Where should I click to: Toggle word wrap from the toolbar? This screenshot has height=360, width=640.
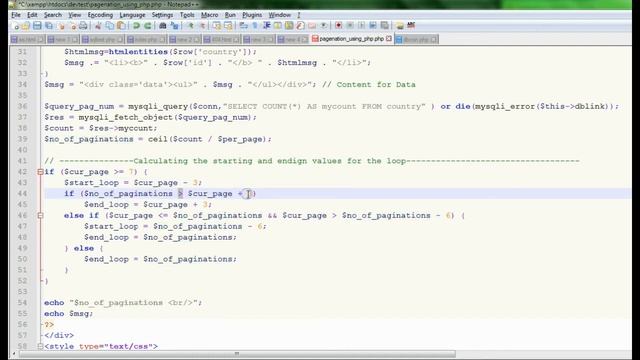[244, 26]
